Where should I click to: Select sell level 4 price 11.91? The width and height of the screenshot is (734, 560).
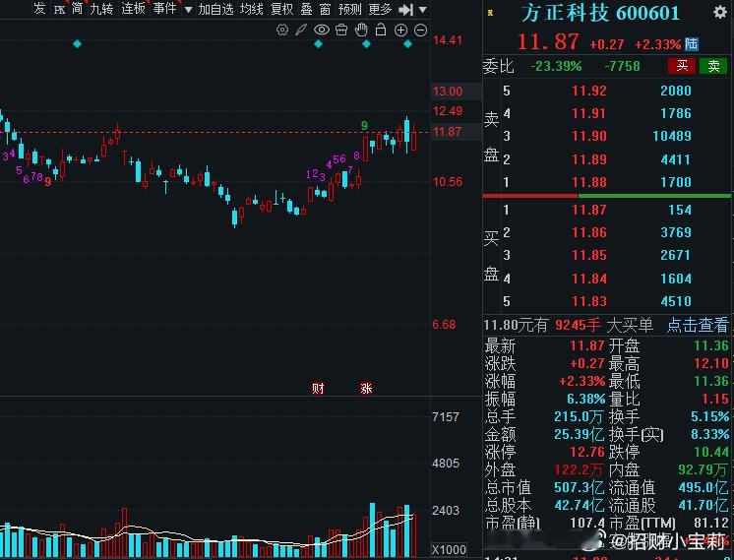coord(589,113)
